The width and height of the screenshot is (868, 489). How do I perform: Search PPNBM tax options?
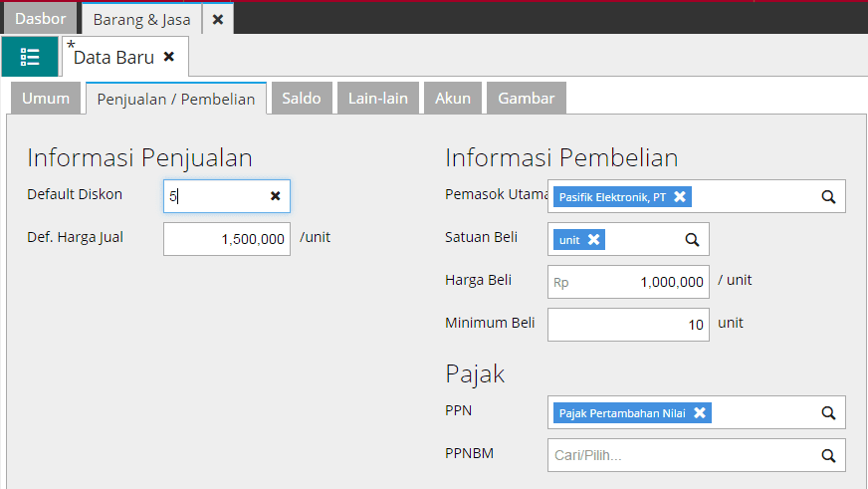(828, 456)
